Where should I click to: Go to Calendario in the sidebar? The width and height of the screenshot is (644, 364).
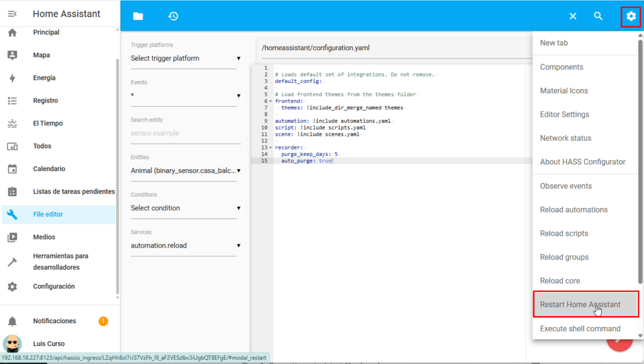pyautogui.click(x=49, y=169)
